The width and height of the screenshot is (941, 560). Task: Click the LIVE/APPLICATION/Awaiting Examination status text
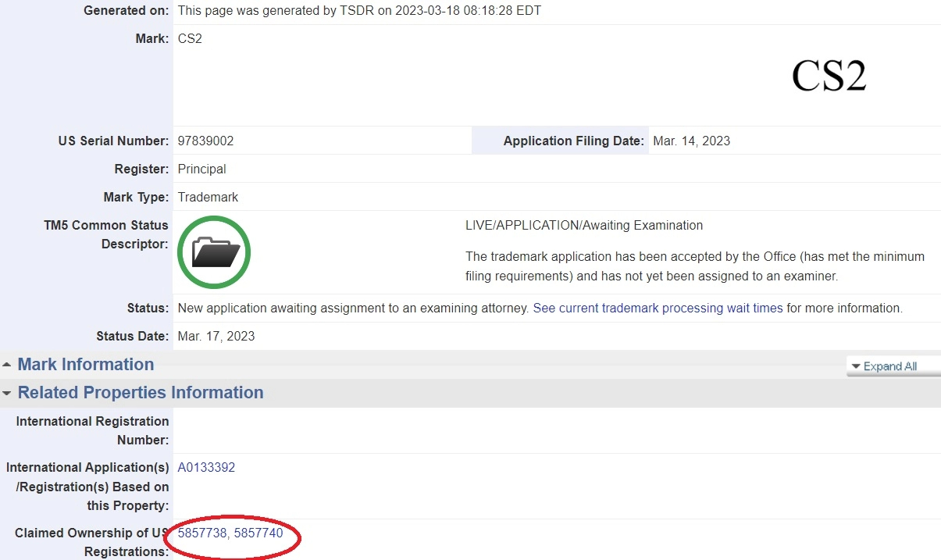click(x=584, y=226)
